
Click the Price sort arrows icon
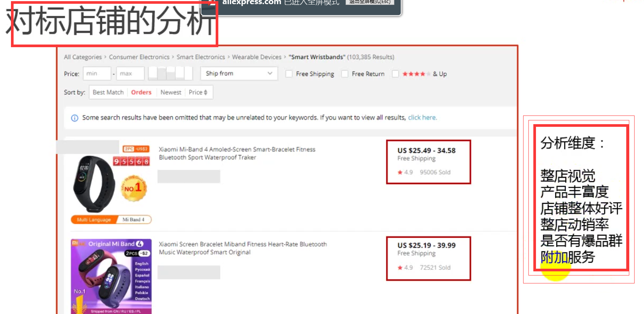coord(205,92)
